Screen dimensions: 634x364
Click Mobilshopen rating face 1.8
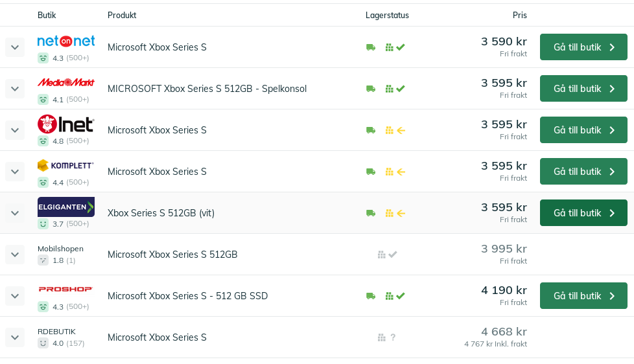[x=43, y=260]
